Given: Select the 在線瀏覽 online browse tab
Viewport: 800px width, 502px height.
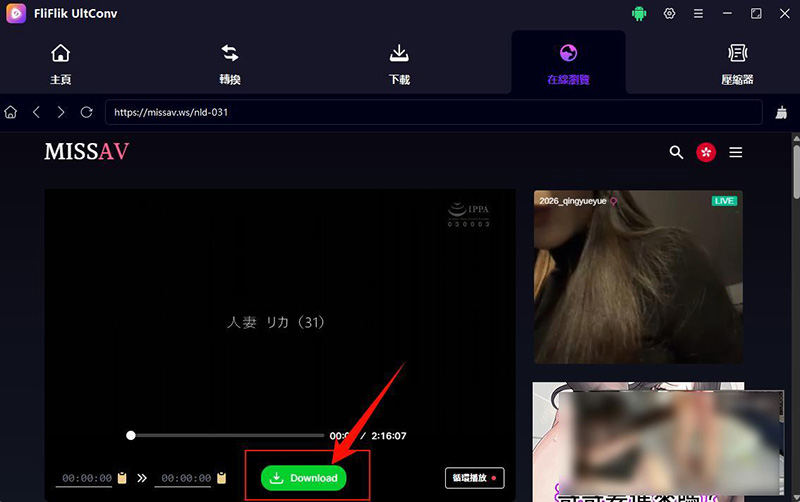Looking at the screenshot, I should click(x=568, y=64).
